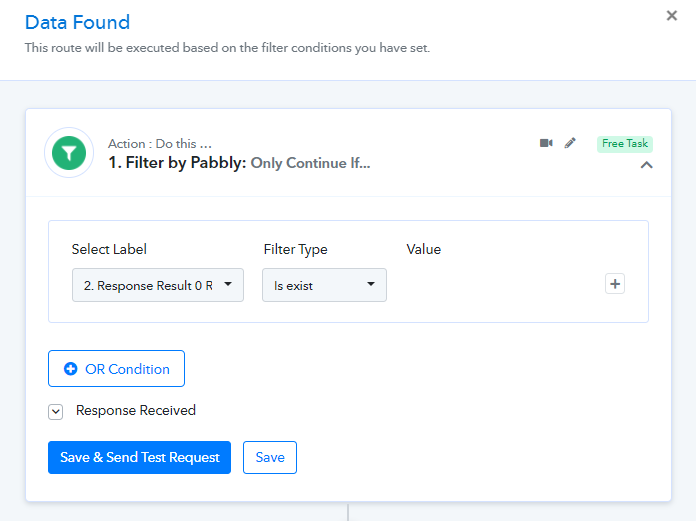The image size is (696, 521).
Task: Click the Free Task badge
Action: (x=625, y=144)
